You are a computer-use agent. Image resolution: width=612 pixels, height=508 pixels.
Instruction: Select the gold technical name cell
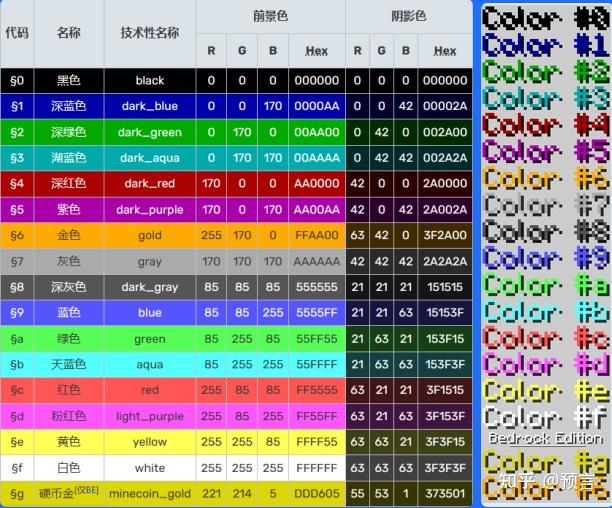pyautogui.click(x=150, y=235)
